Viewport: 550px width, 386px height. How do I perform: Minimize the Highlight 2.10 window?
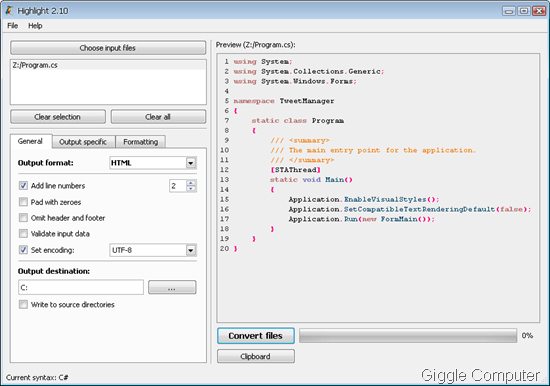tap(509, 11)
